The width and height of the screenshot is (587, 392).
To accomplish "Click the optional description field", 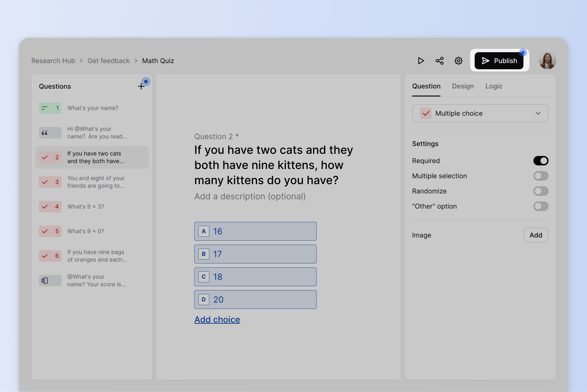I will (x=250, y=196).
